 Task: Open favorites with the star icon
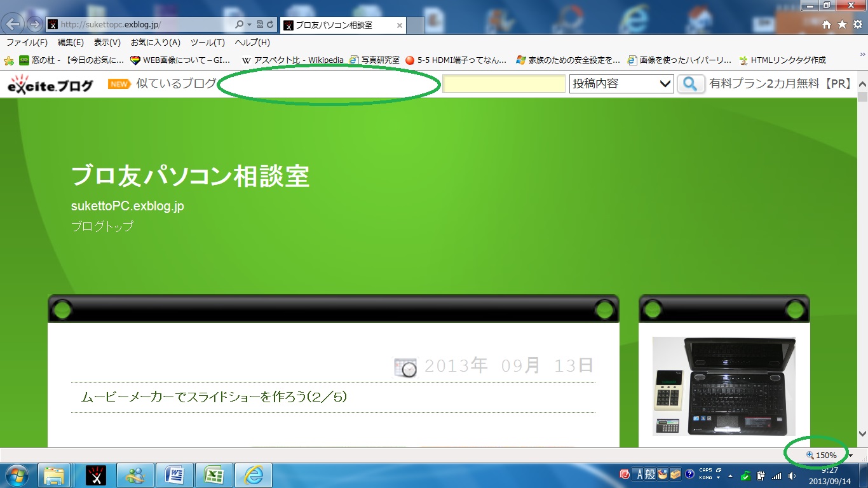[842, 24]
